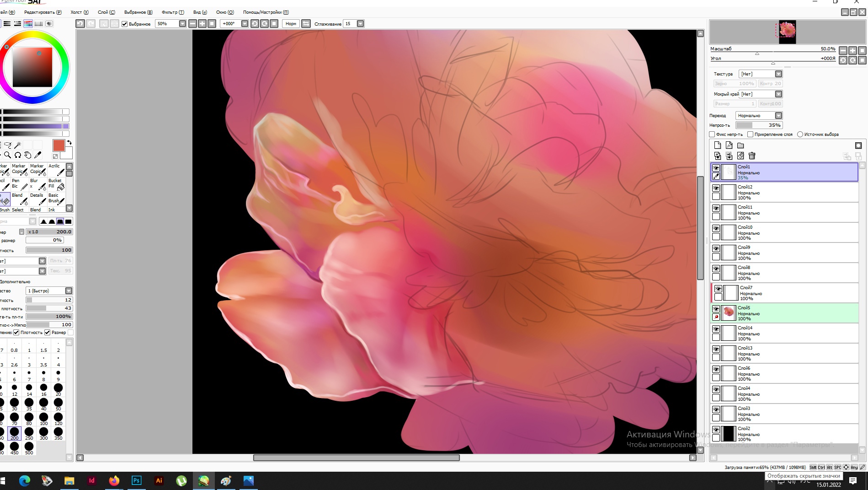Hide layer Слой12 via eye icon

(x=716, y=188)
